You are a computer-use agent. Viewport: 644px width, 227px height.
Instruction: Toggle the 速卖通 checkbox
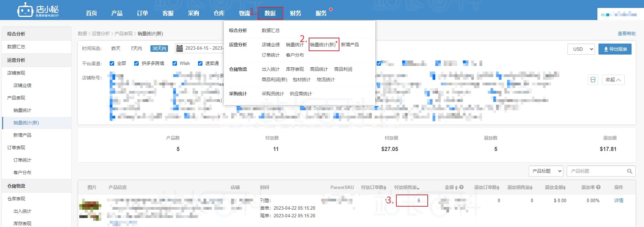200,63
